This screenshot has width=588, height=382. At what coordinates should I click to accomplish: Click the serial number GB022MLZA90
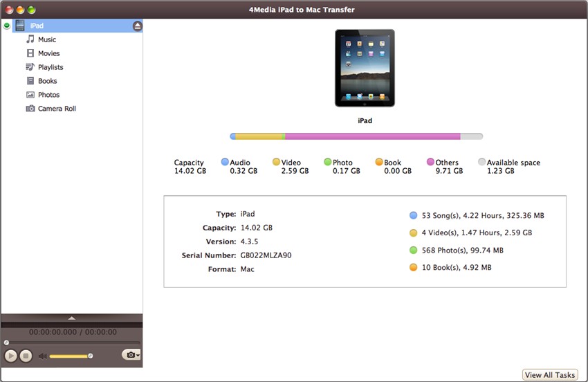pos(266,255)
